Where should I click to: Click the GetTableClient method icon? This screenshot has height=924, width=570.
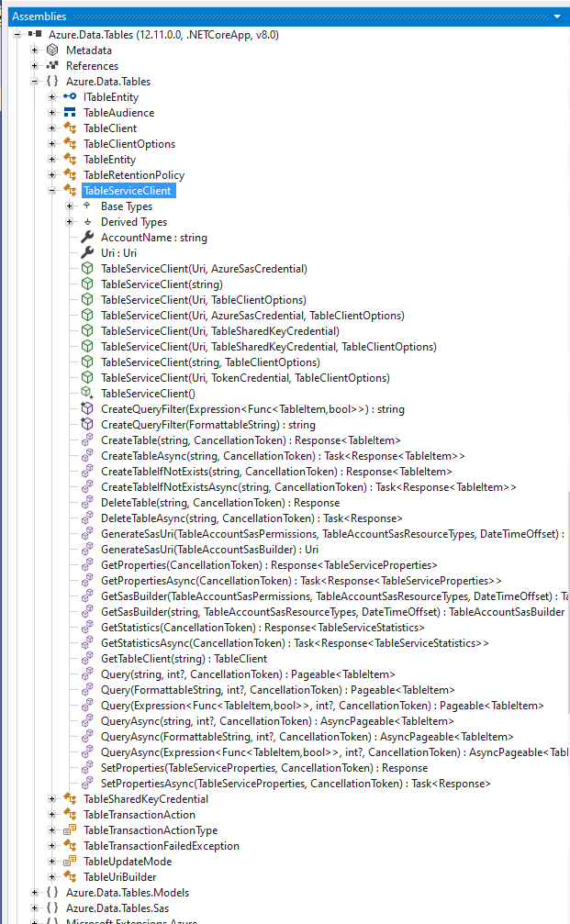click(87, 659)
